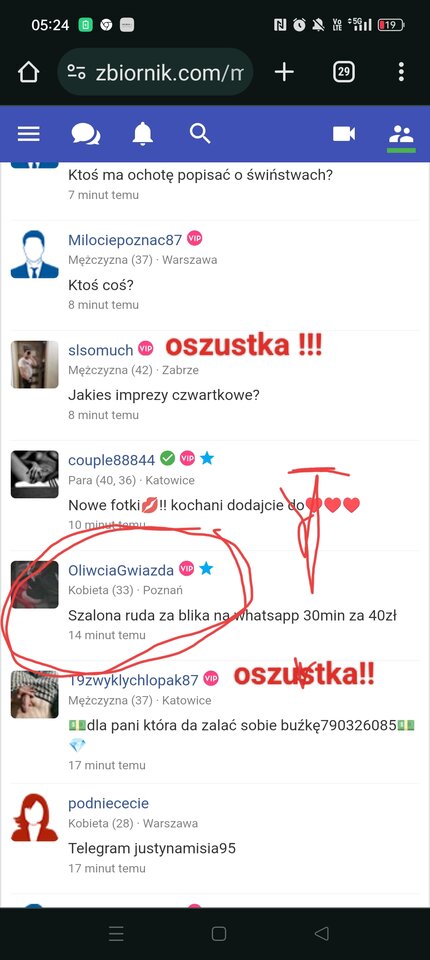Open the tab switcher showing 29
Image resolution: width=430 pixels, height=960 pixels.
344,72
